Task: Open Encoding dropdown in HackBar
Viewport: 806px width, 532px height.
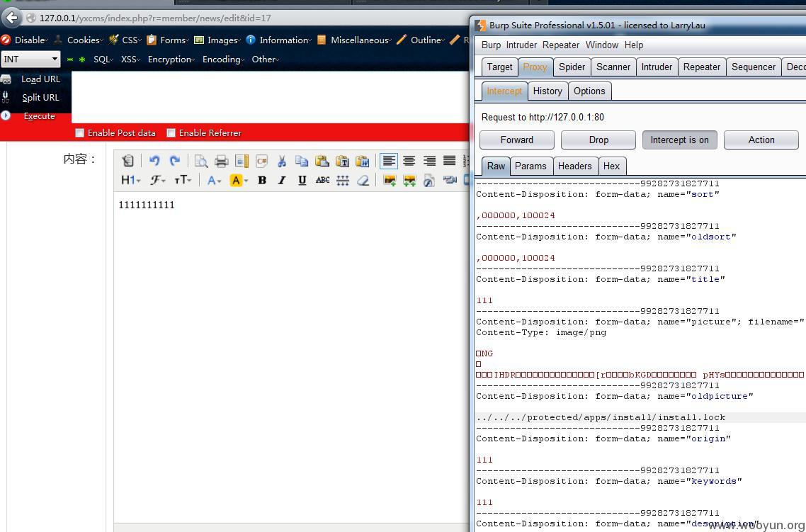Action: click(x=223, y=60)
